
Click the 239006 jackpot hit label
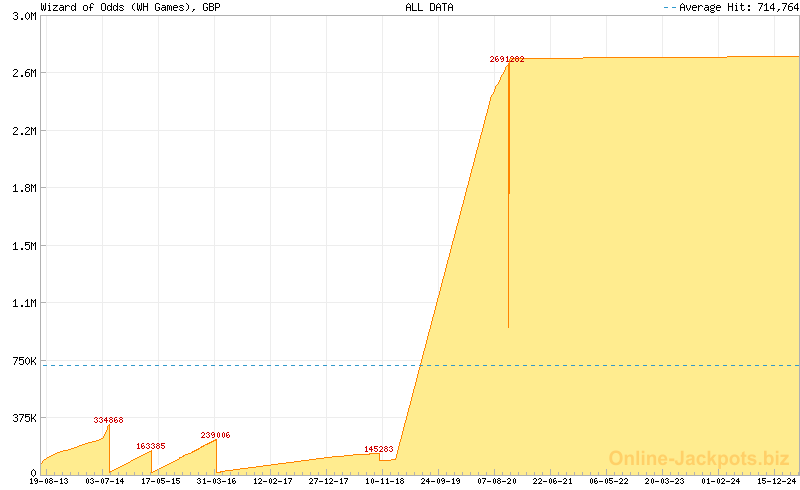(x=215, y=435)
